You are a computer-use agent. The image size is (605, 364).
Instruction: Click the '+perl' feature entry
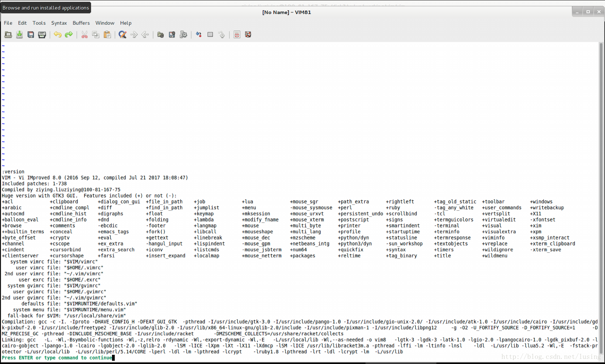(345, 207)
